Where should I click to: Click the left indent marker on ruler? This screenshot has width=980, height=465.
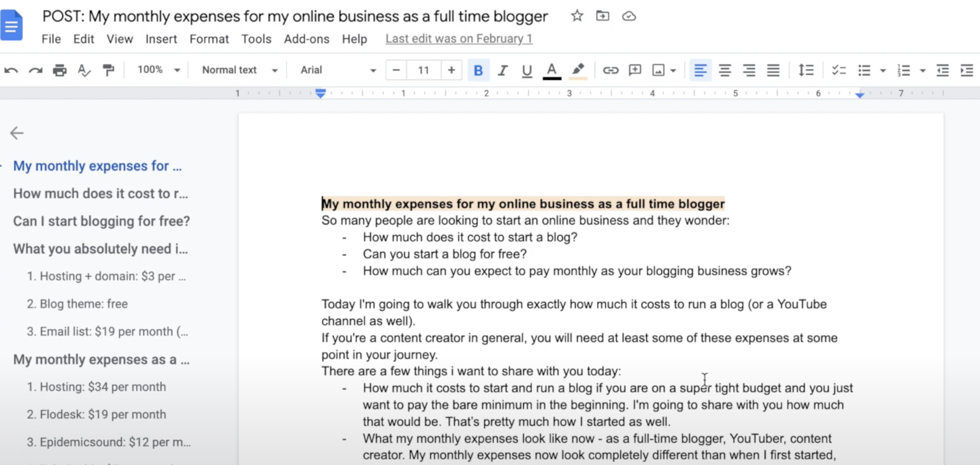click(320, 93)
